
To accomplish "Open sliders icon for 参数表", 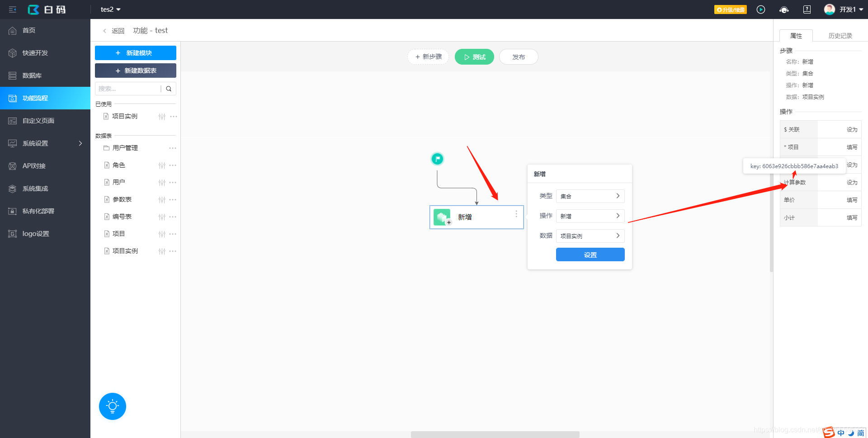I will click(x=162, y=200).
